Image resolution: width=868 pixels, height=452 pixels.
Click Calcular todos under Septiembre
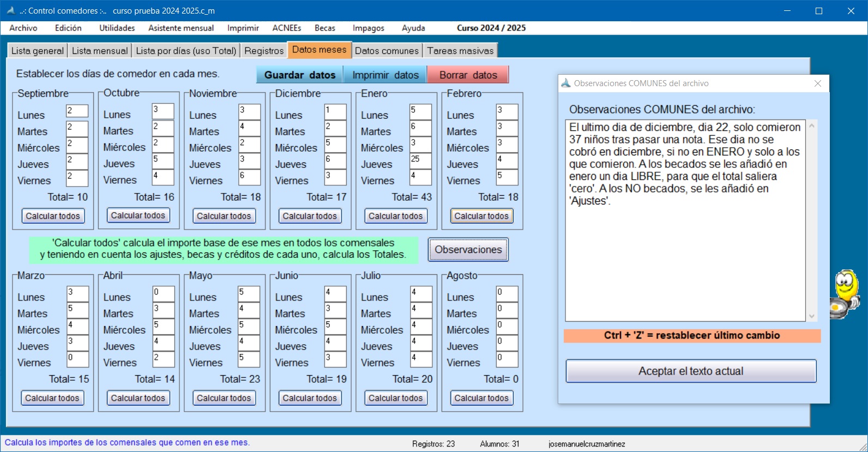point(53,216)
